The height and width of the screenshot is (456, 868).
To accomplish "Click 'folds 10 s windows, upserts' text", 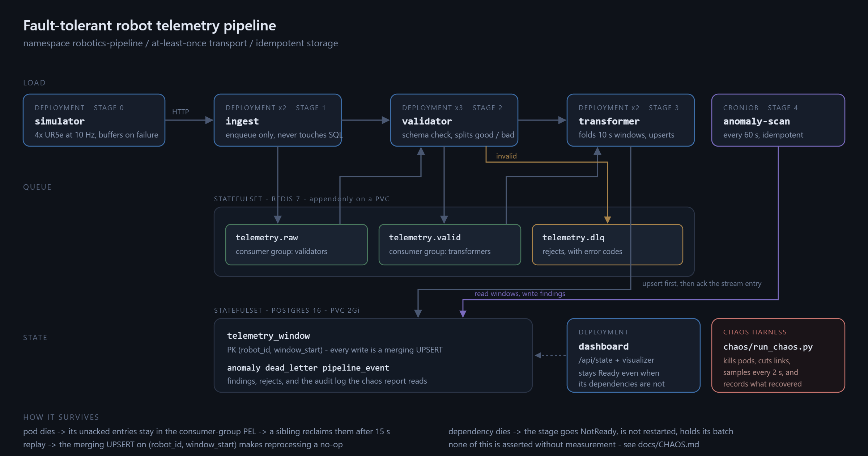I will (x=626, y=135).
